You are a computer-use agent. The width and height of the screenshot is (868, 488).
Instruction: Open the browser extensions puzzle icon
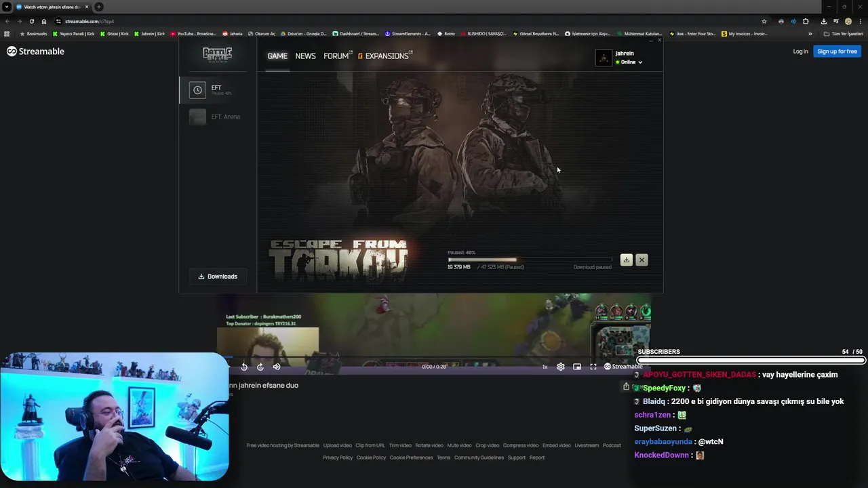pyautogui.click(x=806, y=21)
